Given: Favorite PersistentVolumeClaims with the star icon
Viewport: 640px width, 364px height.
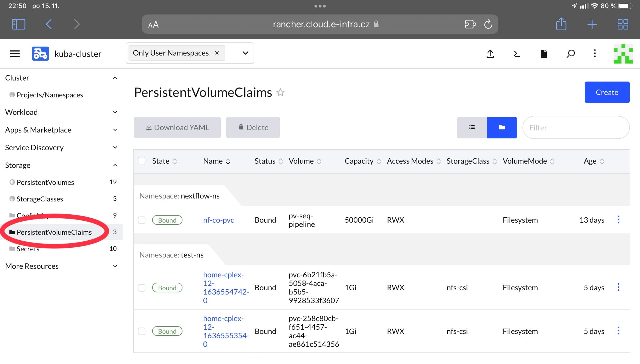Looking at the screenshot, I should (x=280, y=92).
